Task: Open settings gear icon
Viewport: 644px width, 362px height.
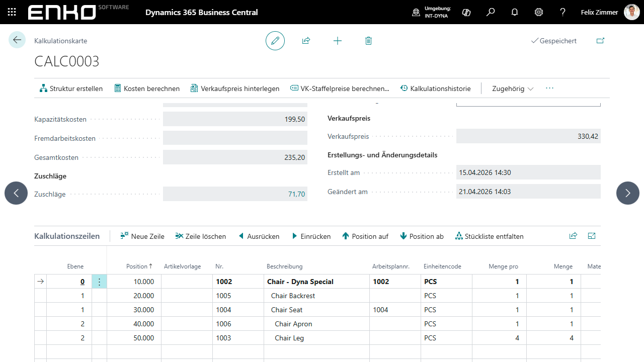Action: click(539, 12)
